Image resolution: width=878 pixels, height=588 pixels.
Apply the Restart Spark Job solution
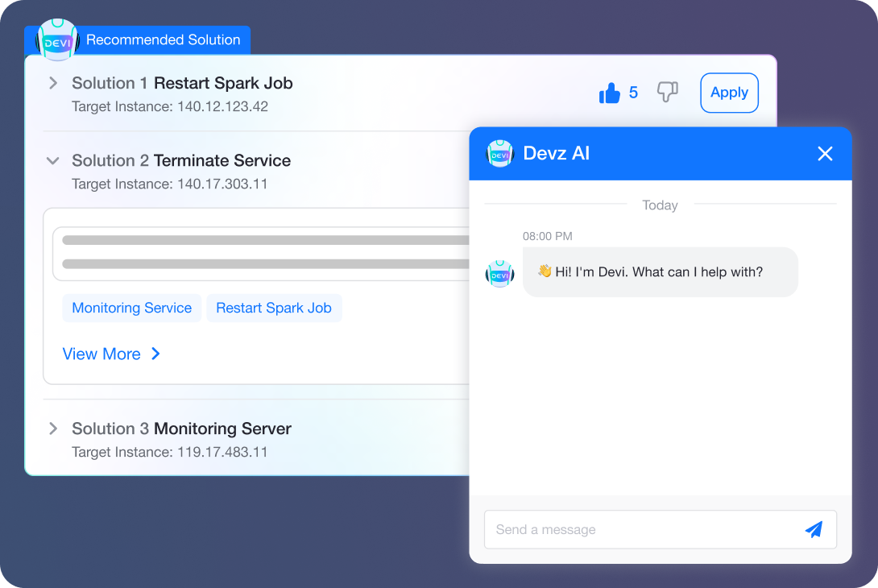[x=728, y=93]
